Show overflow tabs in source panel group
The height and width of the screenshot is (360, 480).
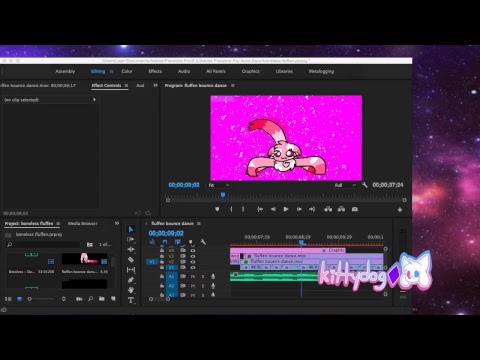[x=155, y=85]
